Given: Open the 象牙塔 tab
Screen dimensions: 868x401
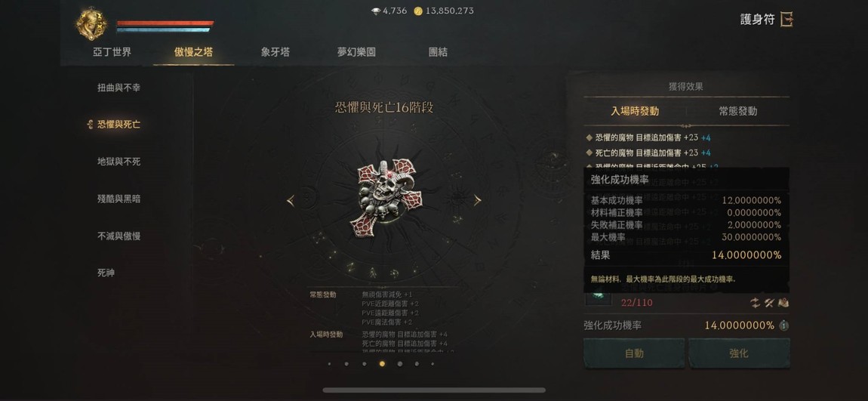Looking at the screenshot, I should 275,52.
